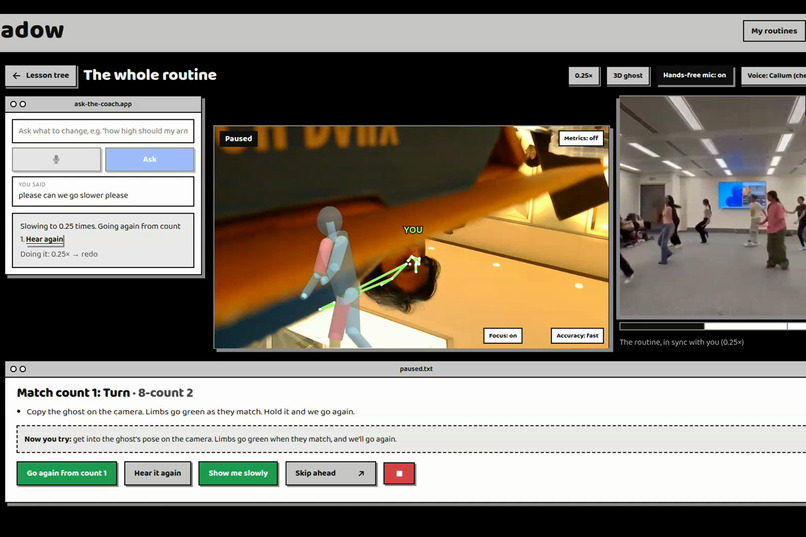Click the first window dot in ask-the-coach.app

(13, 104)
